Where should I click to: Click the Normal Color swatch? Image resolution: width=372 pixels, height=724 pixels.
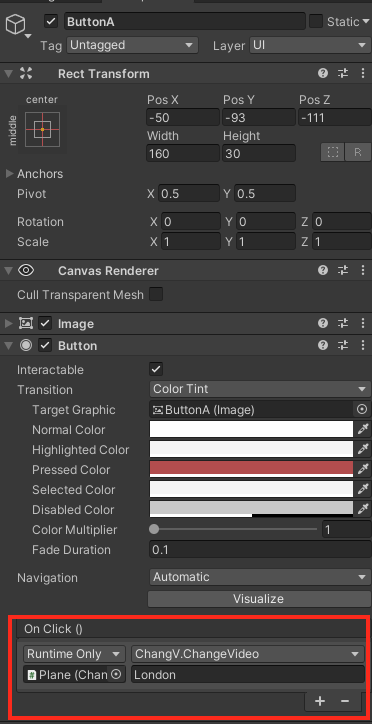pyautogui.click(x=252, y=429)
